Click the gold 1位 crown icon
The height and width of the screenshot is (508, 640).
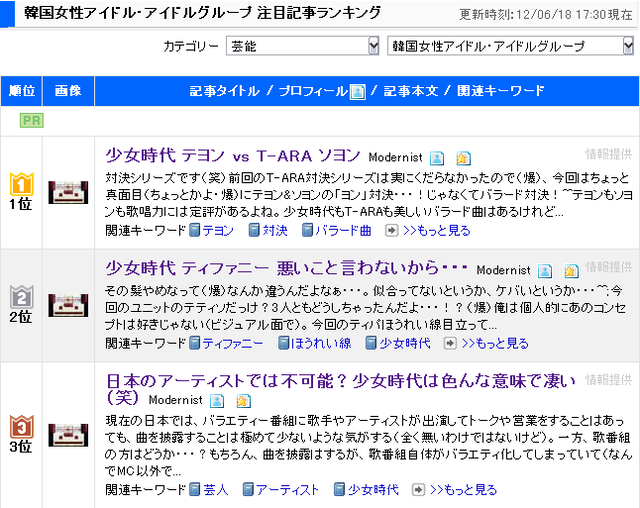21,184
